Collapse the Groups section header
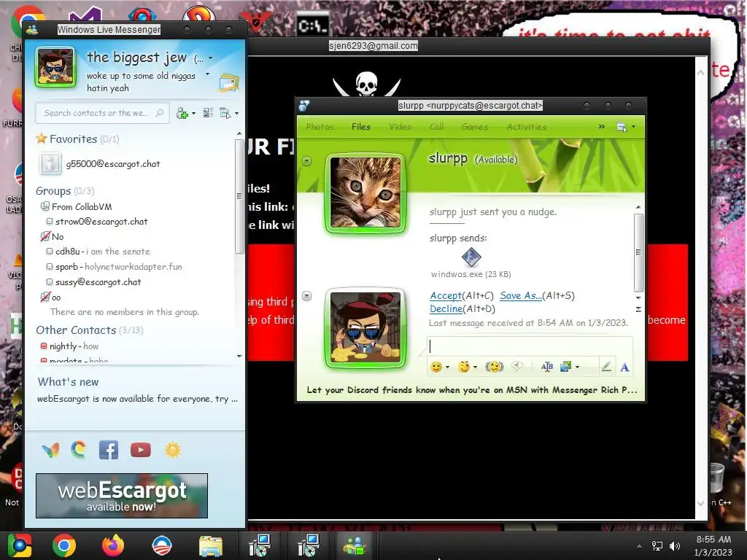Viewport: 747px width, 560px height. click(65, 191)
